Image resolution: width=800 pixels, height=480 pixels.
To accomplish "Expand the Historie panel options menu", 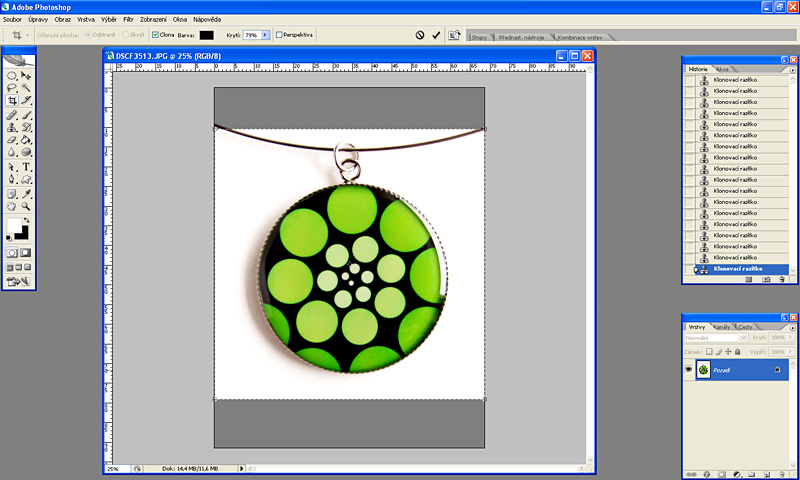I will pos(792,68).
